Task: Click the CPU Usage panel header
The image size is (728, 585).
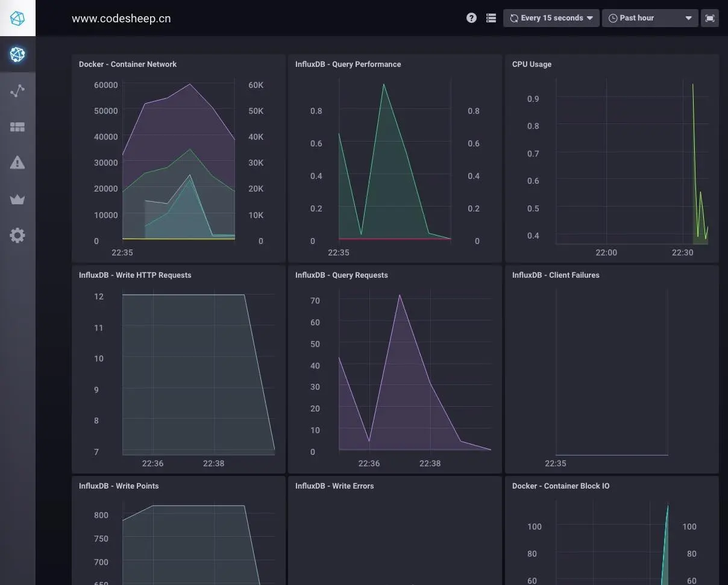Action: tap(532, 64)
